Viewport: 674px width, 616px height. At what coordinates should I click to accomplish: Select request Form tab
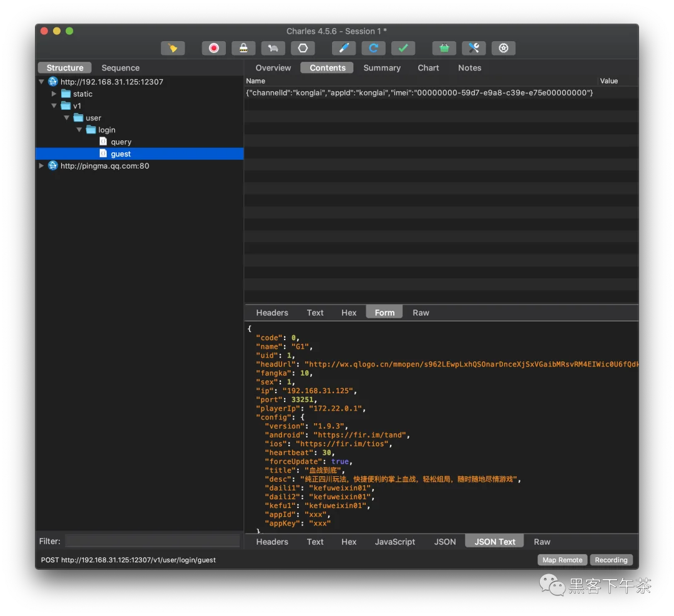coord(384,313)
